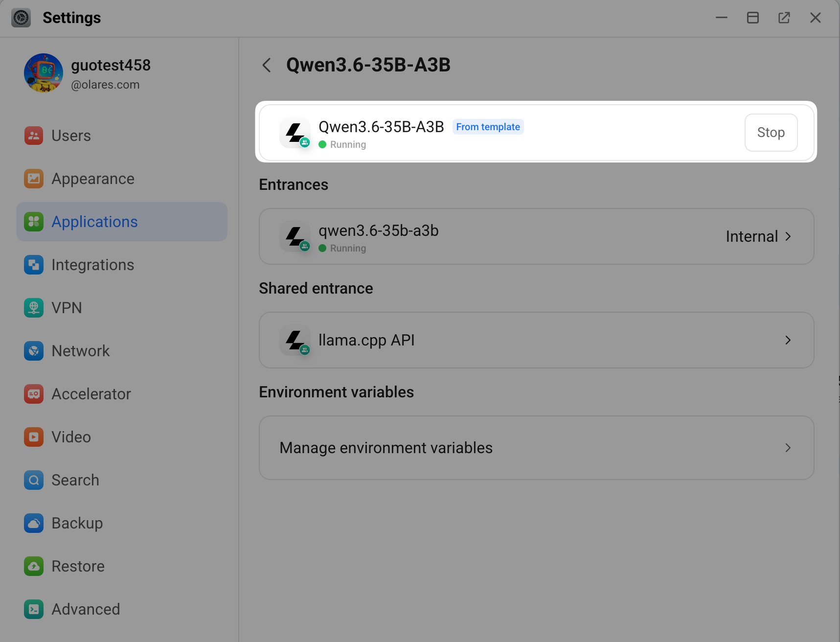Switch to the Network section
This screenshot has width=840, height=642.
click(x=122, y=351)
